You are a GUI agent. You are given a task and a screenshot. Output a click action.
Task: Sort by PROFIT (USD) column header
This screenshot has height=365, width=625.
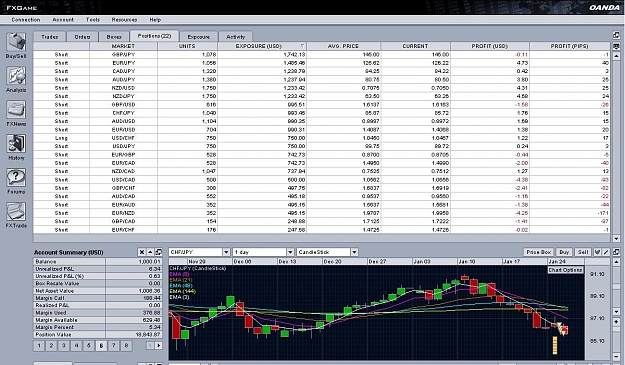coord(490,46)
